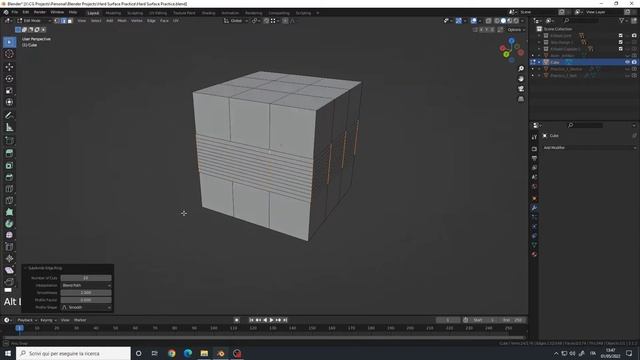Select the Add Cube tool
This screenshot has height=360, width=640.
[9, 141]
